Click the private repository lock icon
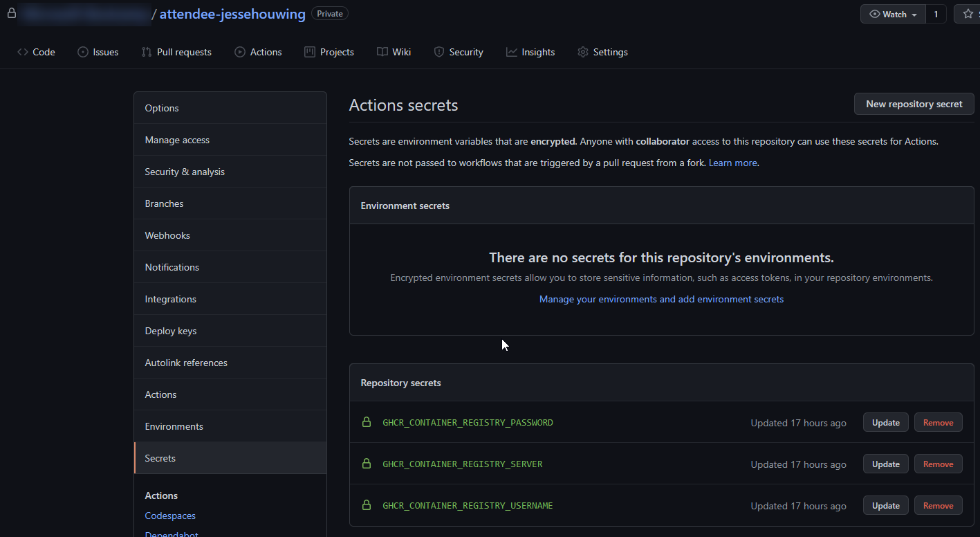 coord(12,13)
